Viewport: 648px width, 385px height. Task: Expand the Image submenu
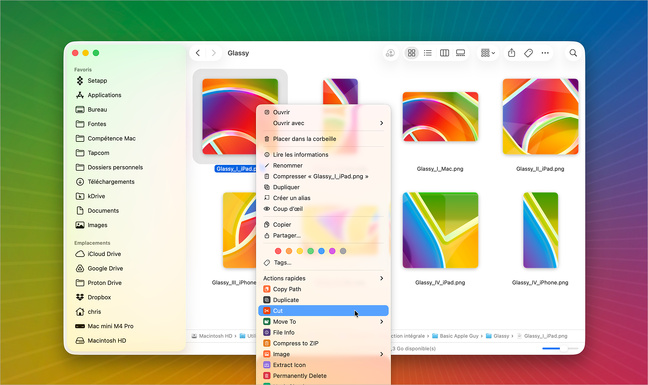pyautogui.click(x=323, y=354)
